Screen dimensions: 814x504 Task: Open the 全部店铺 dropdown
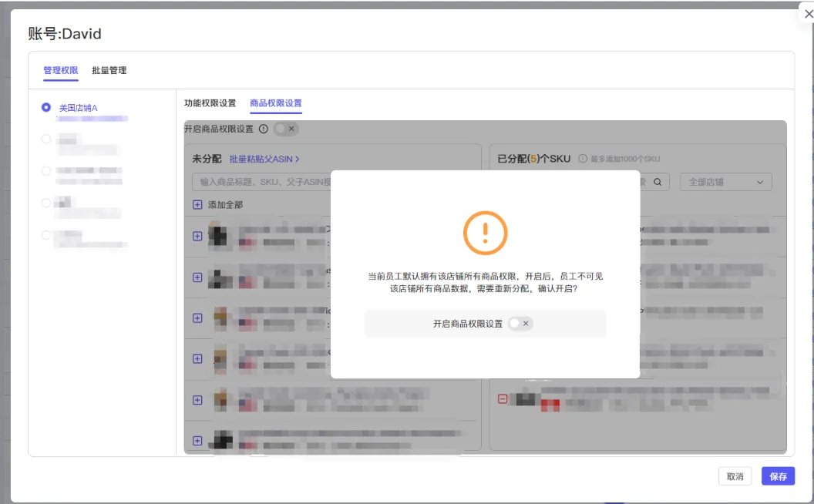pyautogui.click(x=726, y=182)
